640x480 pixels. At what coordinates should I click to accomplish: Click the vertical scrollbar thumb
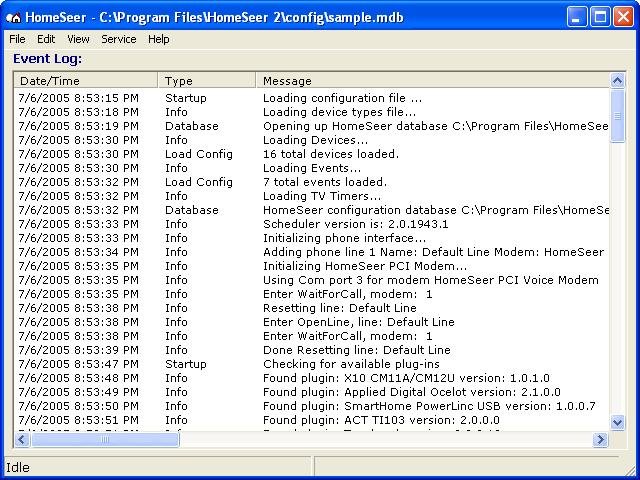(x=618, y=116)
